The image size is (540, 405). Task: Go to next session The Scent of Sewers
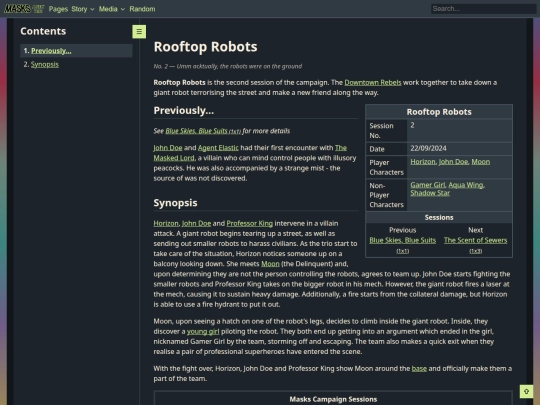(475, 240)
